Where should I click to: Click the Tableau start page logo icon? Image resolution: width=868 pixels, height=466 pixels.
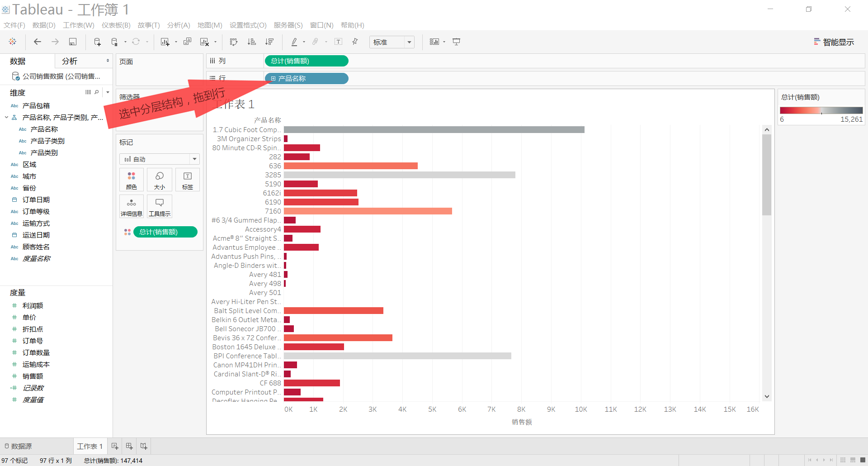click(13, 42)
